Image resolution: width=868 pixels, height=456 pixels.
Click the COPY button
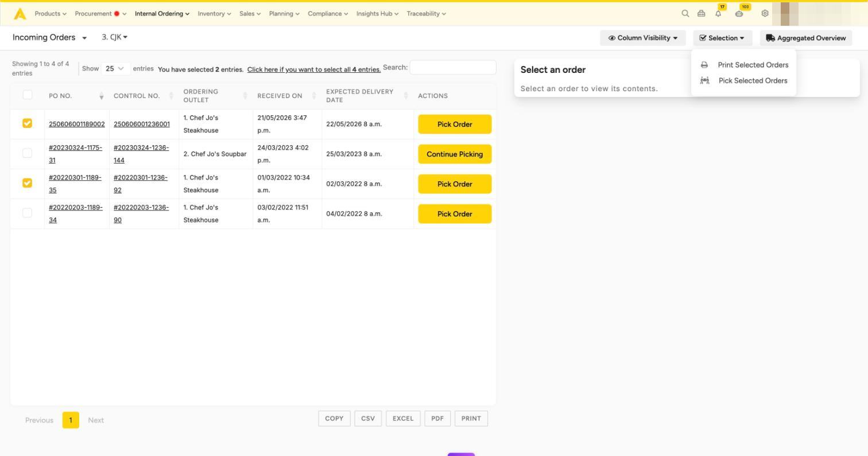point(334,419)
